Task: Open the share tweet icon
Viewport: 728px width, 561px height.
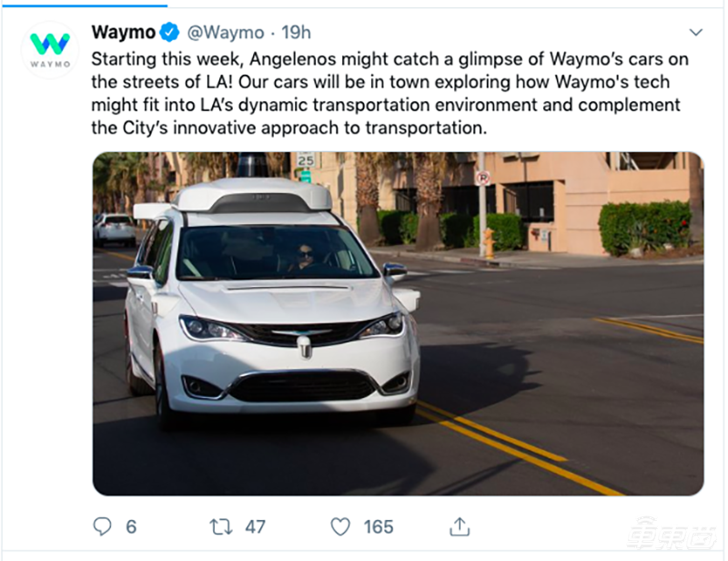Action: [460, 526]
